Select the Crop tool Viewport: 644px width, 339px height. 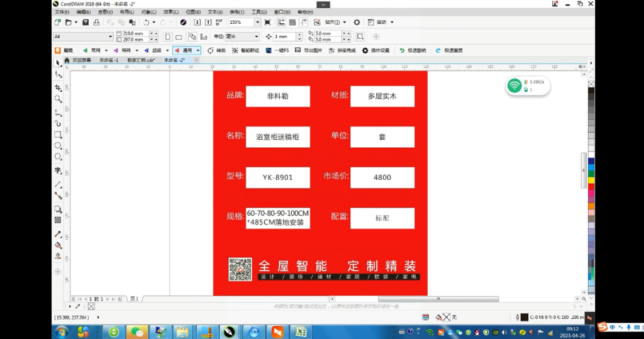coord(58,88)
